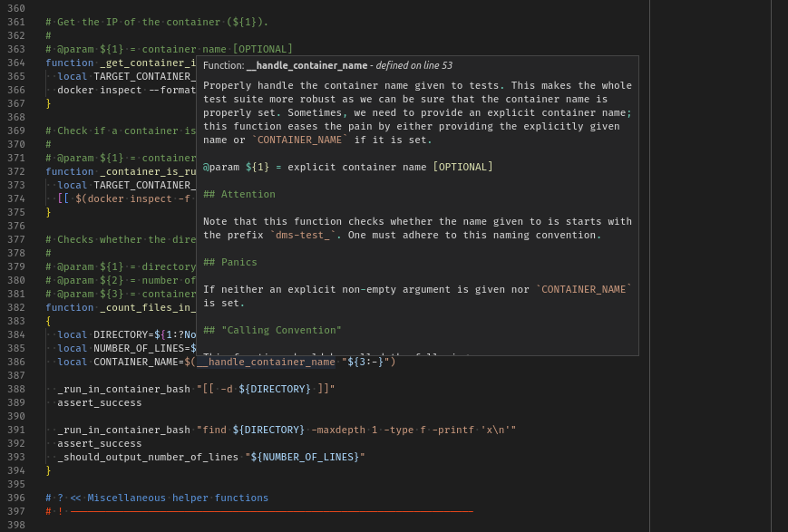Image resolution: width=788 pixels, height=532 pixels.
Task: Click the 'x\n' printf string on line 391
Action: [x=495, y=430]
